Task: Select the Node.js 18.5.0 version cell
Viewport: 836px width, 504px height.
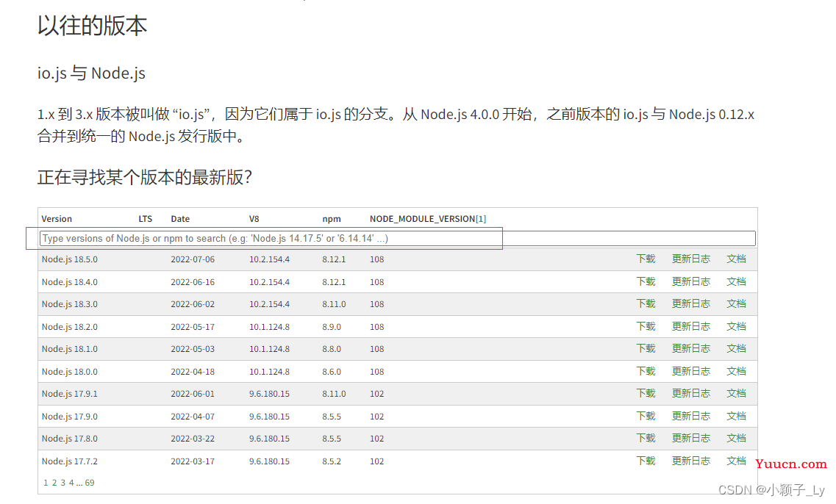Action: pyautogui.click(x=70, y=259)
